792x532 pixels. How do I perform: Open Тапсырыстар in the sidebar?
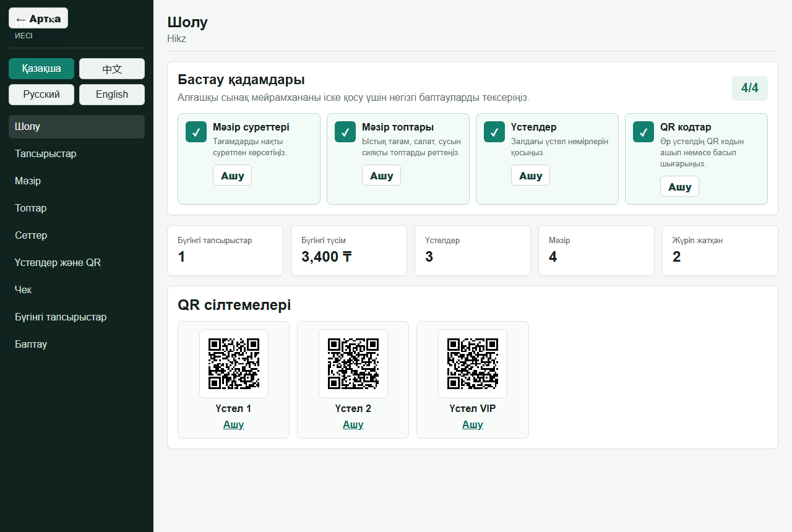point(77,154)
